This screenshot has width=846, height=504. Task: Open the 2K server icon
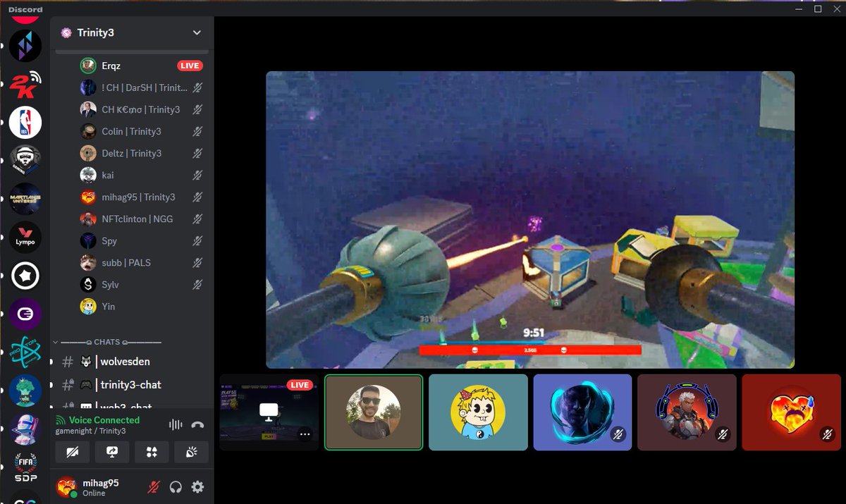[x=25, y=85]
